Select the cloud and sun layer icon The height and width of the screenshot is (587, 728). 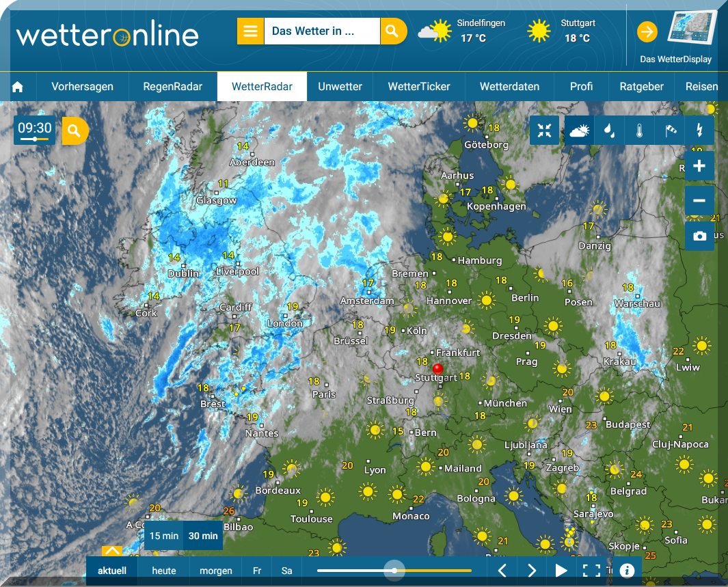coord(580,131)
